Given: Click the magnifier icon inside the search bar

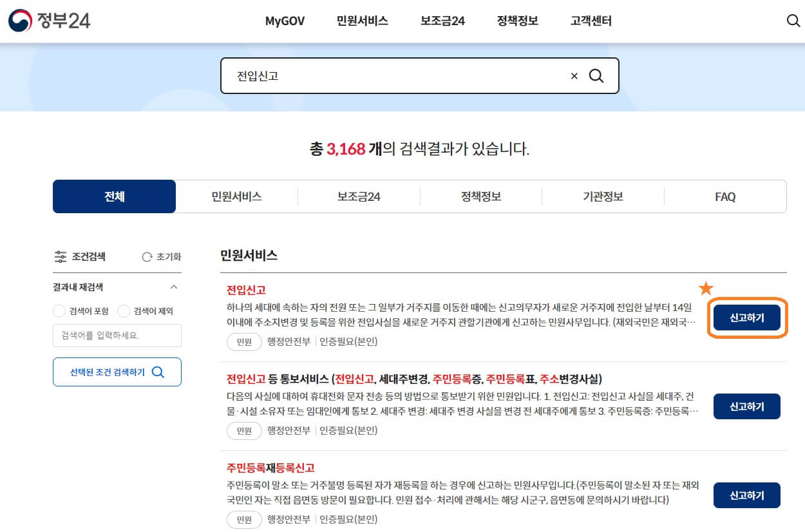Looking at the screenshot, I should click(x=596, y=75).
